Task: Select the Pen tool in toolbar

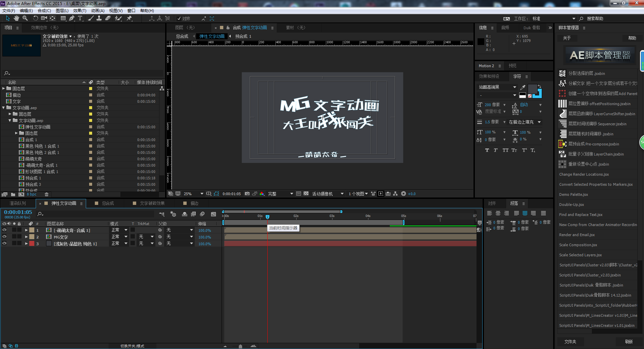Action: click(x=72, y=18)
